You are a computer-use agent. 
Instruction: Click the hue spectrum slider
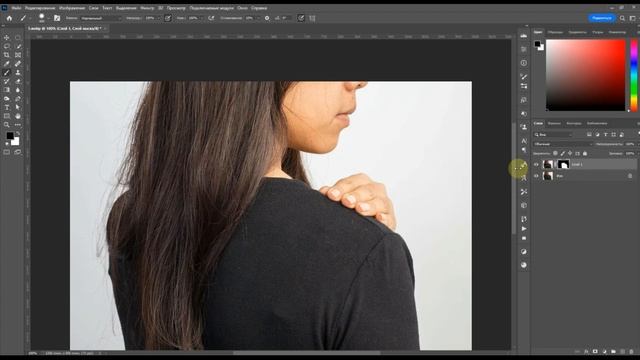pyautogui.click(x=634, y=75)
